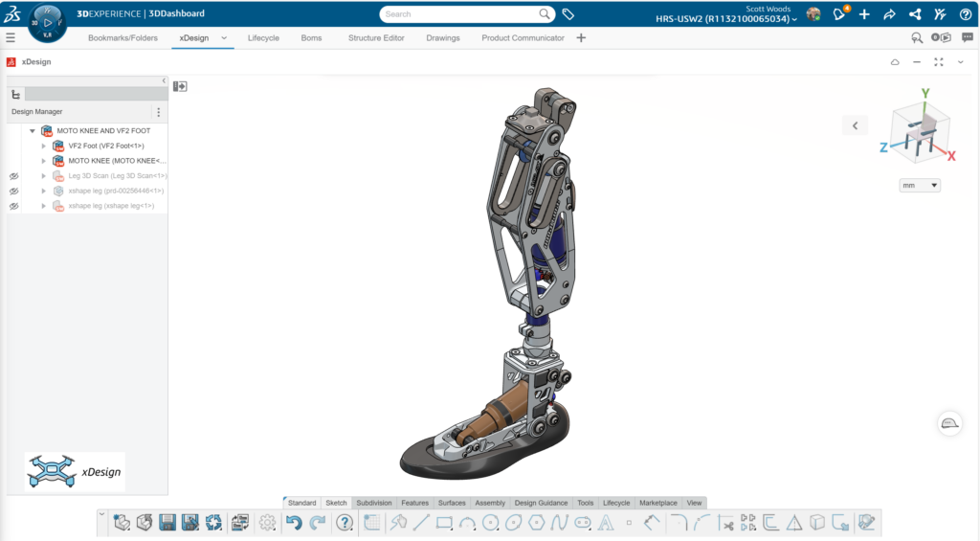Image resolution: width=980 pixels, height=541 pixels.
Task: Select the Ellipse sketch tool
Action: 514,522
